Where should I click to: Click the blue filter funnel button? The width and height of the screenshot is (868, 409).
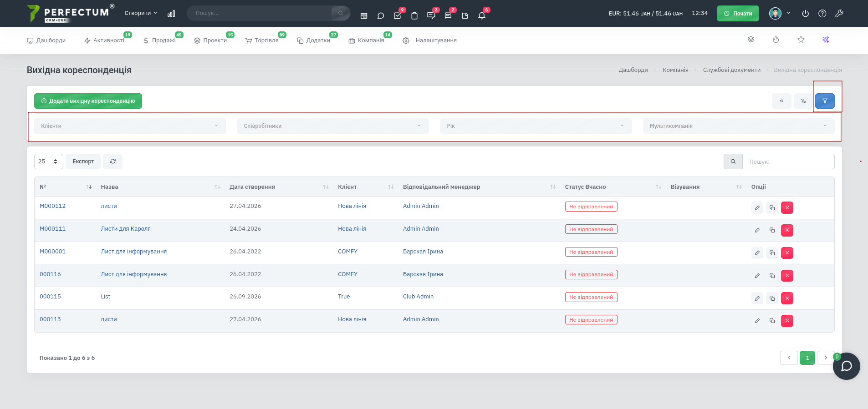click(x=825, y=101)
